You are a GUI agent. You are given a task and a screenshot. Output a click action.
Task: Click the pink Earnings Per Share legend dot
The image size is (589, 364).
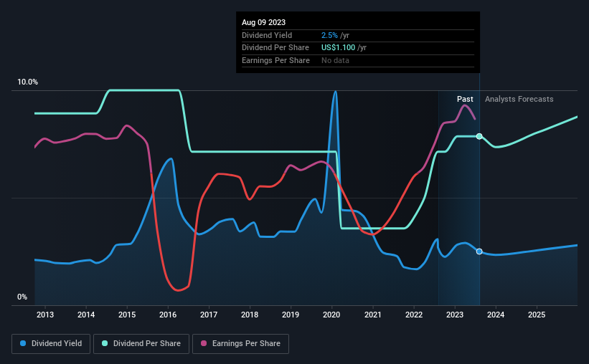204,343
